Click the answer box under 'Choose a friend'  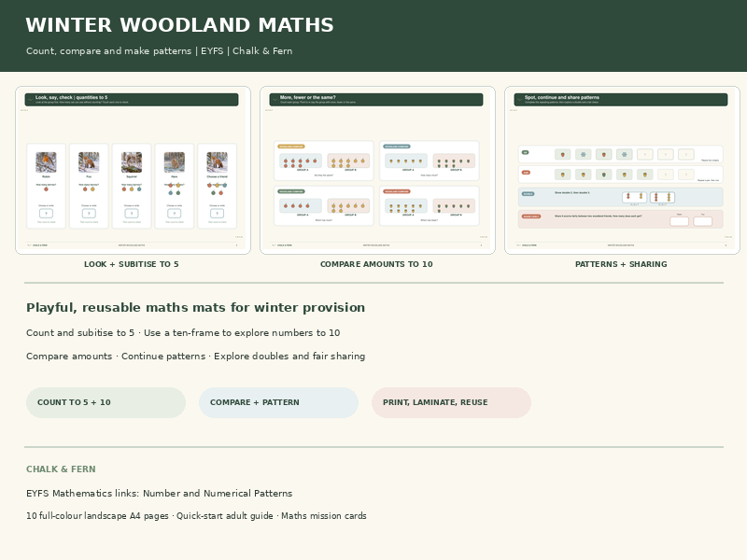pyautogui.click(x=218, y=214)
